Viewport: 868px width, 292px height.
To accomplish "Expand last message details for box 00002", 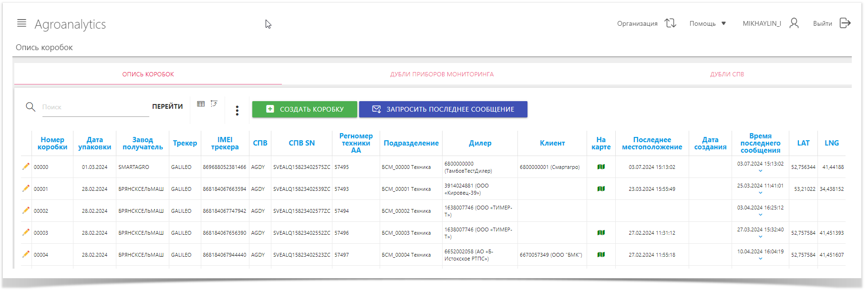I will click(x=760, y=215).
